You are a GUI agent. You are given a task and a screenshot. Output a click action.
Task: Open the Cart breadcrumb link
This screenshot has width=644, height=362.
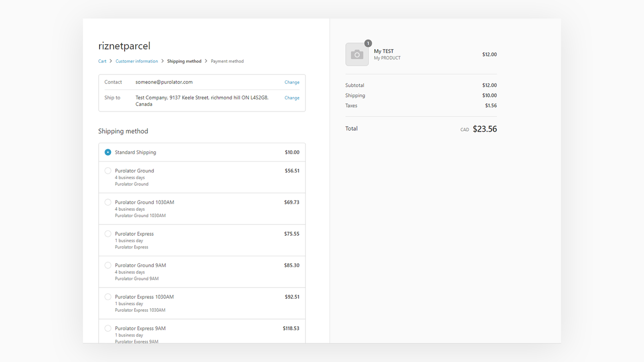[102, 61]
